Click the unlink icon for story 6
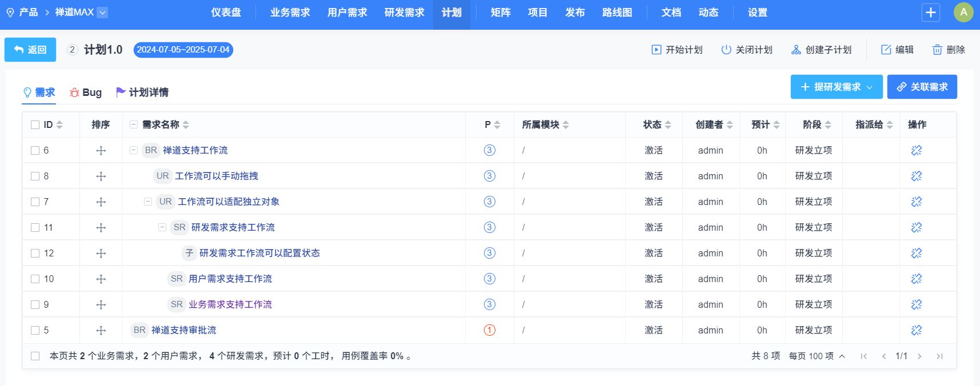Viewport: 980px width, 386px height. (917, 150)
